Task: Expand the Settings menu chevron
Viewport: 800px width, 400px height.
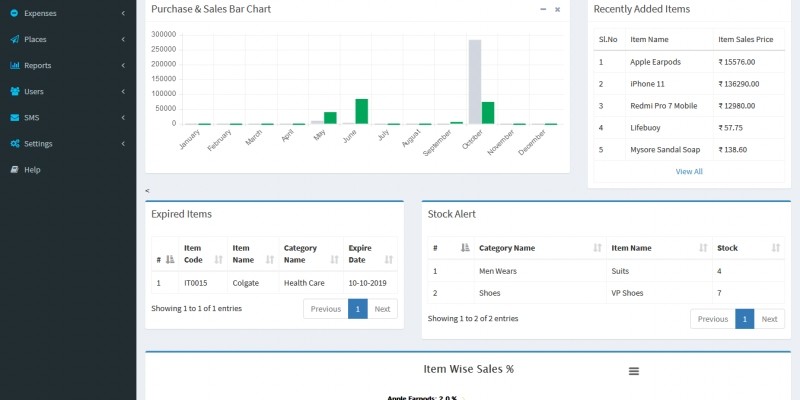Action: click(x=123, y=143)
